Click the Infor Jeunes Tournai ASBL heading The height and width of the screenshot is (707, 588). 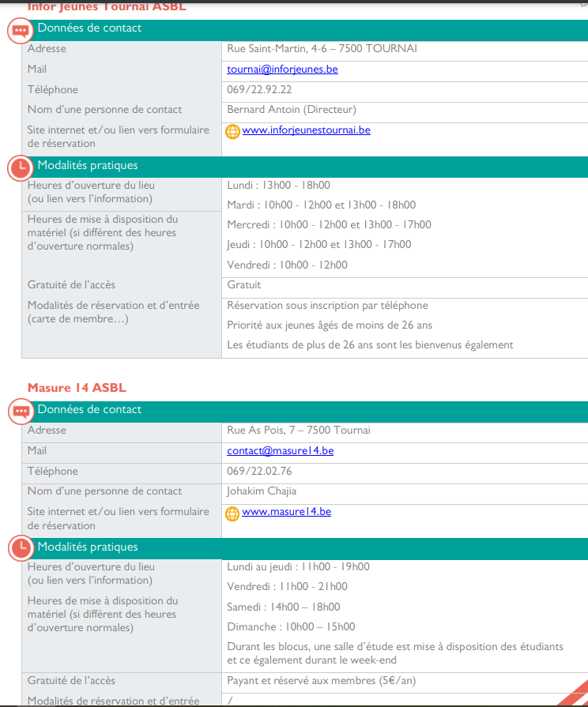[107, 6]
